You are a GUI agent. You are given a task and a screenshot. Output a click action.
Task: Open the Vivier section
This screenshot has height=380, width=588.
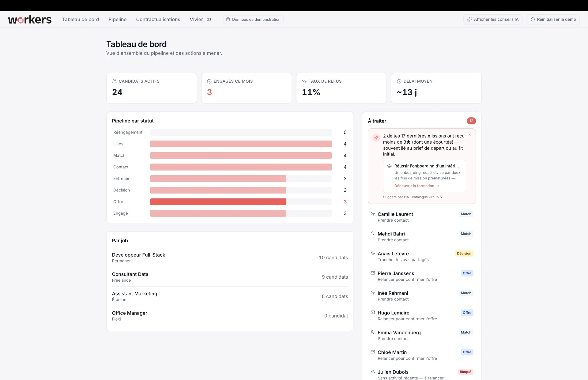pos(196,19)
